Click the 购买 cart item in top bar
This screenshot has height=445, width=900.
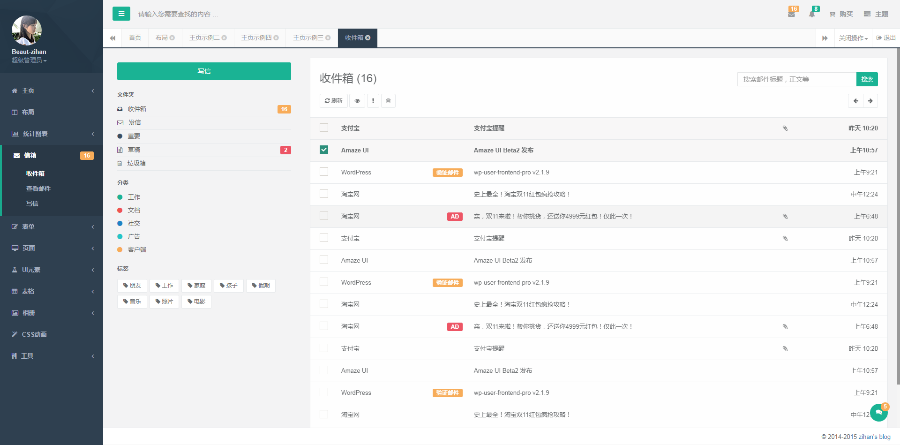tap(841, 14)
